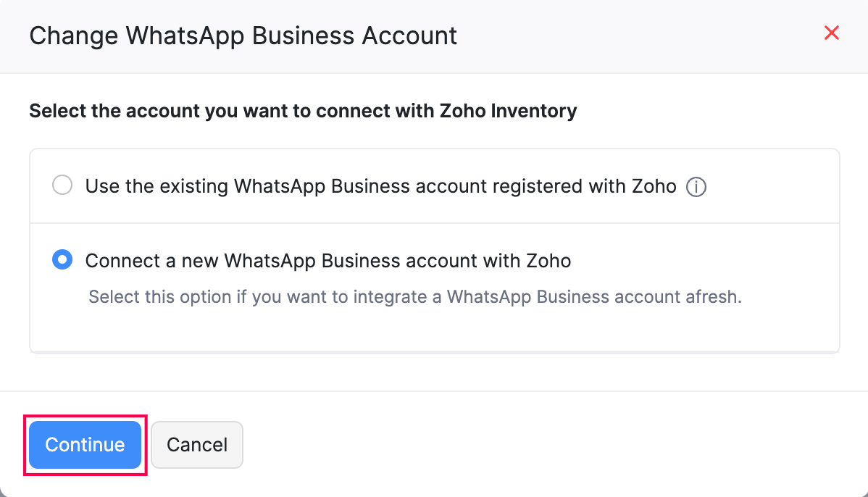Select the Connect a new account radio button
This screenshot has width=868, height=497.
pyautogui.click(x=62, y=260)
